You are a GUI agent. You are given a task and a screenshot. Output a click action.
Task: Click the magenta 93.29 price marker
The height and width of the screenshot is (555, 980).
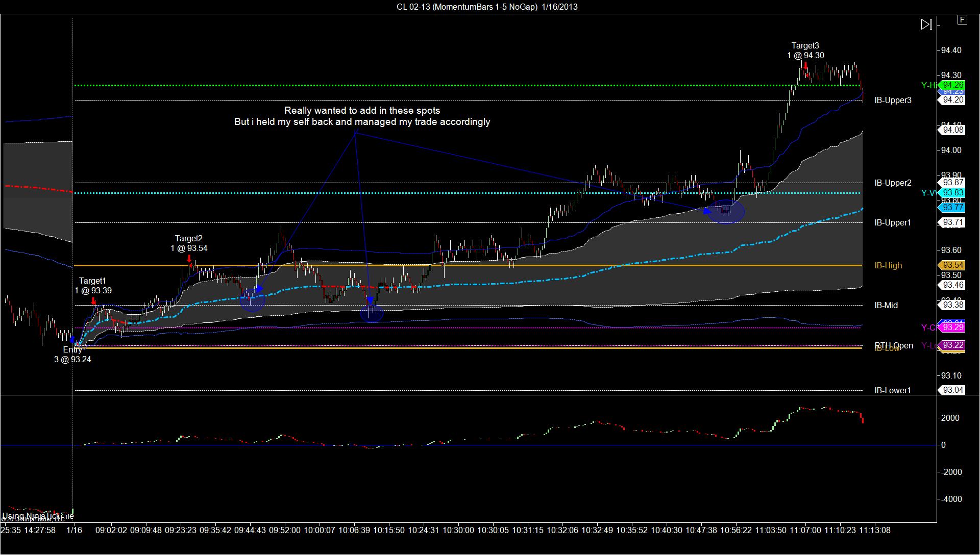point(952,327)
